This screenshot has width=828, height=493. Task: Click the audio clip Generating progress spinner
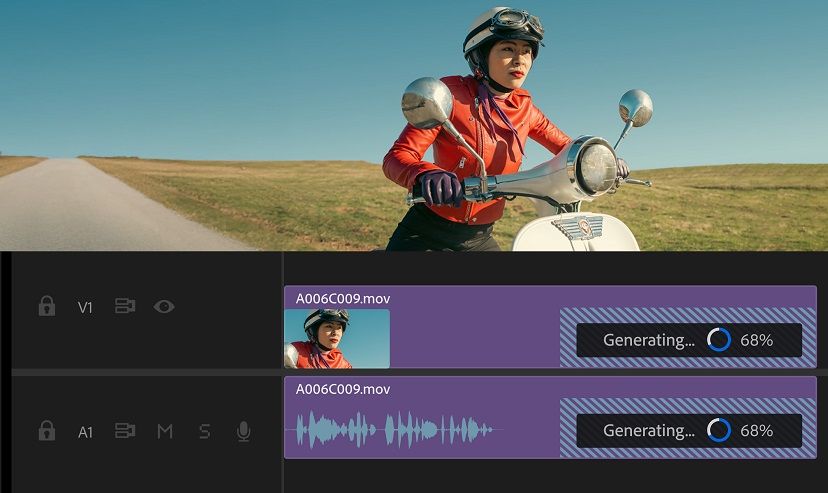pos(718,430)
